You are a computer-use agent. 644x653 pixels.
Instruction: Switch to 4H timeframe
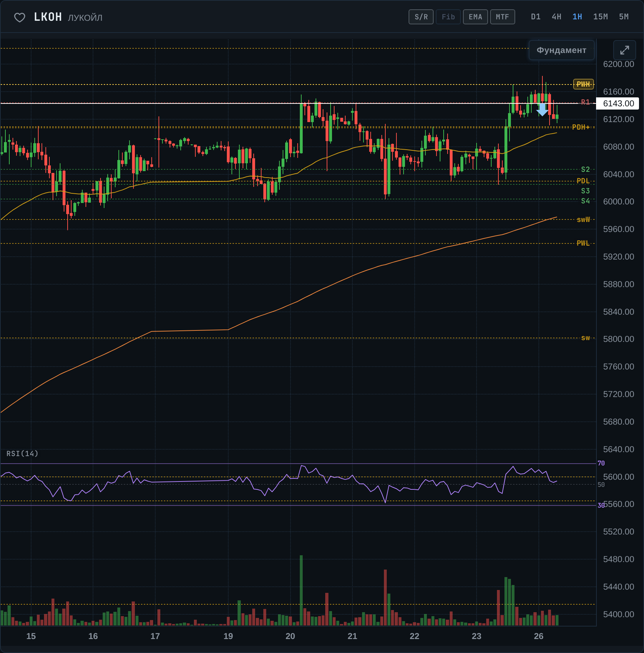556,17
